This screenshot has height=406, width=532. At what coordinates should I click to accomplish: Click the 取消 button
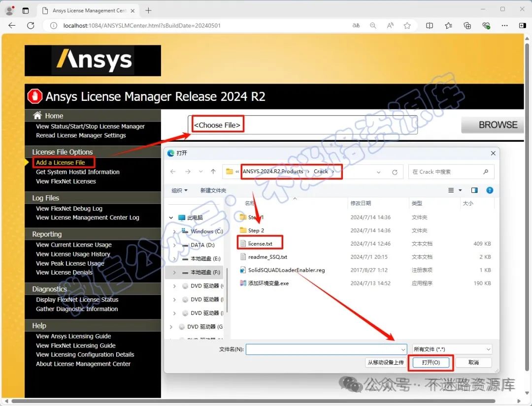point(474,362)
